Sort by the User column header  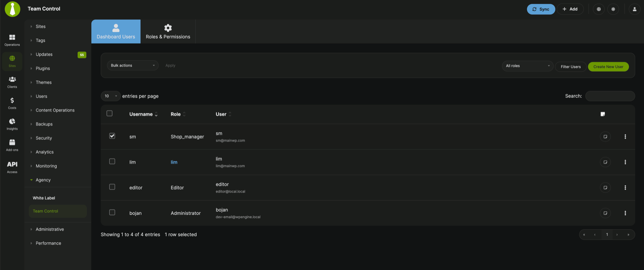tap(223, 114)
